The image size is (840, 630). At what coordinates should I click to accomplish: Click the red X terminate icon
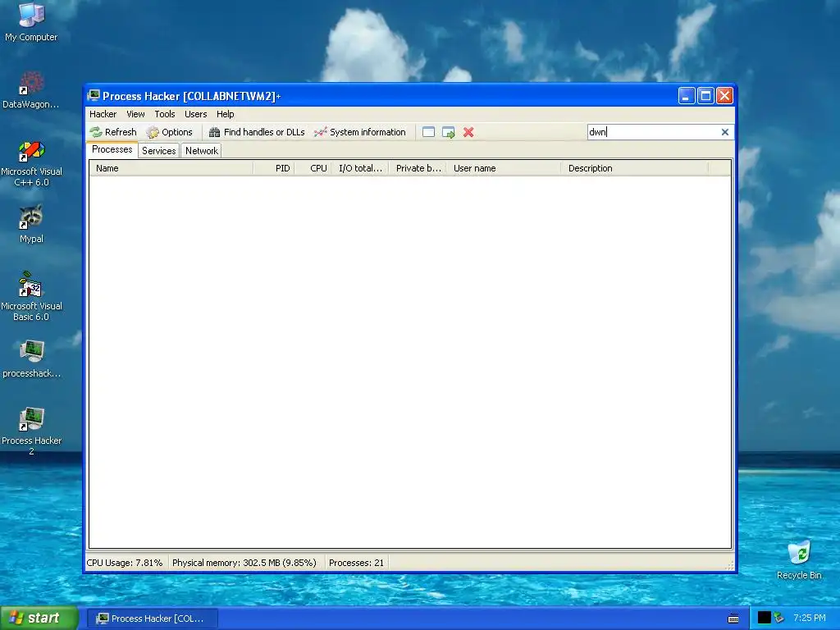point(468,132)
